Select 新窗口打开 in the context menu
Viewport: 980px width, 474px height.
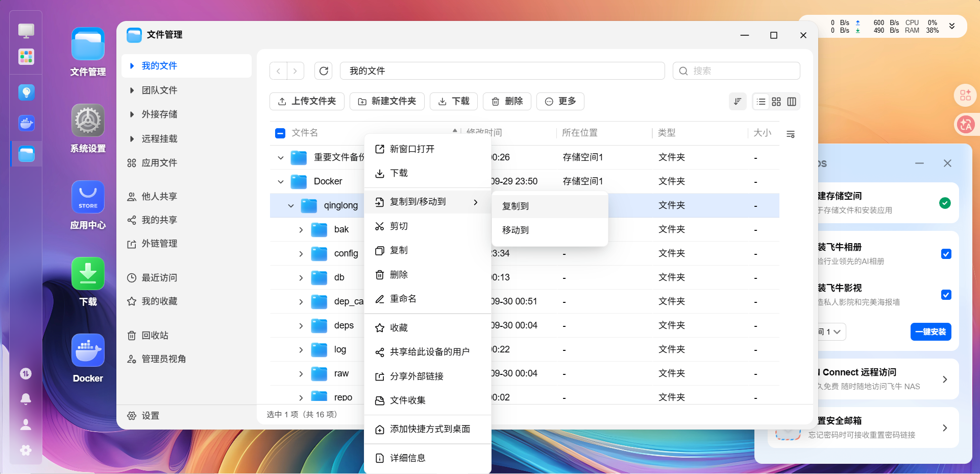tap(428, 149)
